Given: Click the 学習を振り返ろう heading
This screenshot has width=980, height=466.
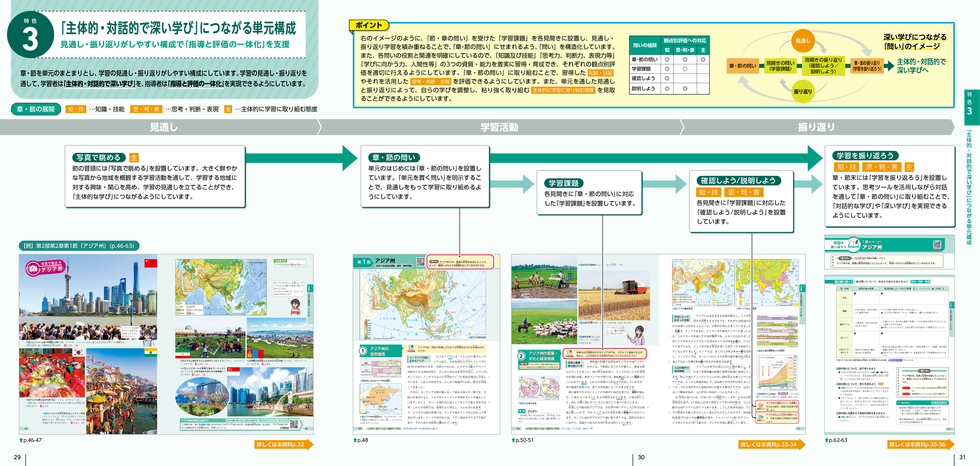Looking at the screenshot, I should (865, 155).
